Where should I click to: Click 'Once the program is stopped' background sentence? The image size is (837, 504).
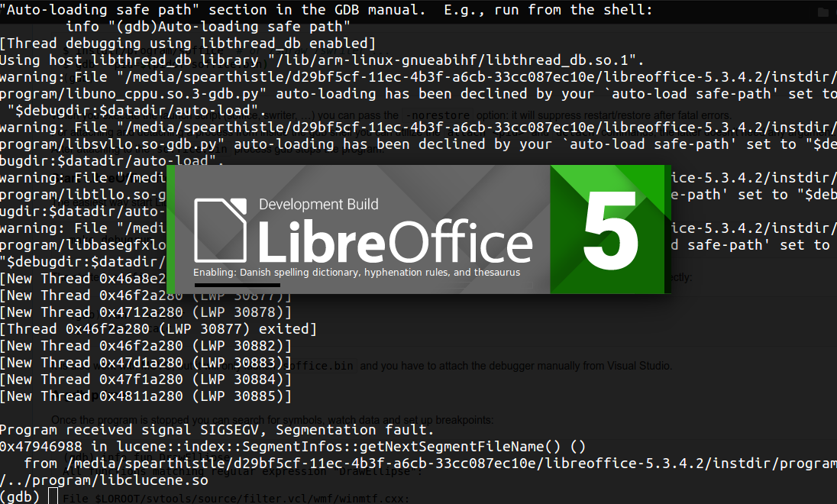272,420
